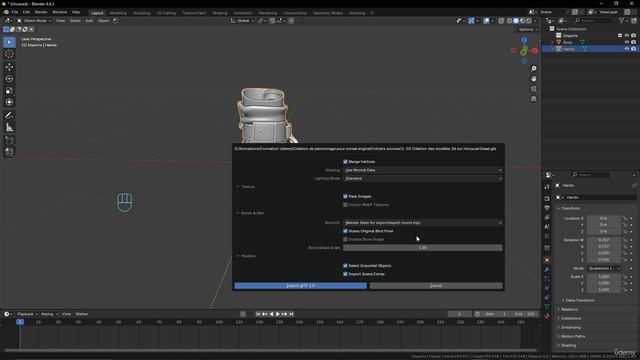Open the Lighting Mode dropdown
Screen dimensions: 640x360
click(x=423, y=179)
